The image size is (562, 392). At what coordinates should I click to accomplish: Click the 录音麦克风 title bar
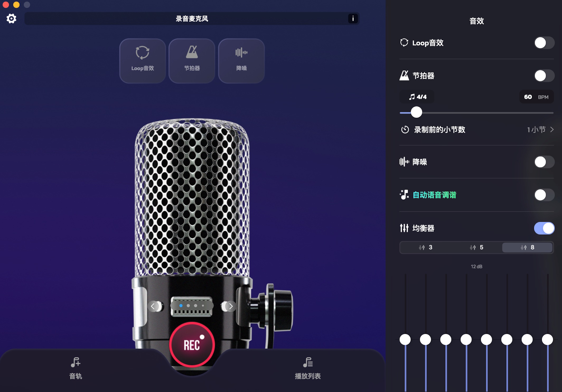point(192,18)
